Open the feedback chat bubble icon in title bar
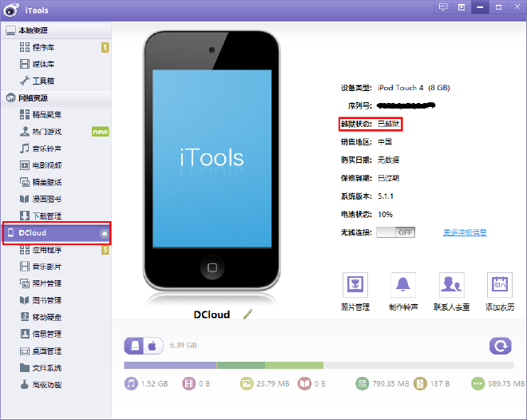Screen dimensions: 527x420 coord(443,6)
